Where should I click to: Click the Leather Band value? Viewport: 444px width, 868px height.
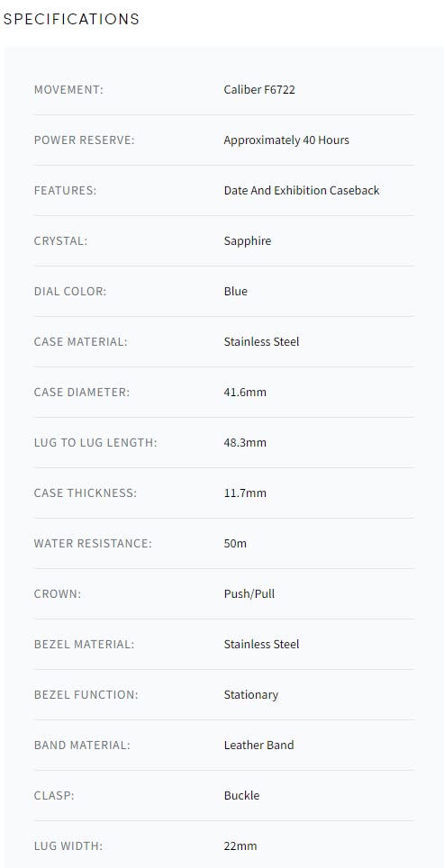tap(258, 746)
